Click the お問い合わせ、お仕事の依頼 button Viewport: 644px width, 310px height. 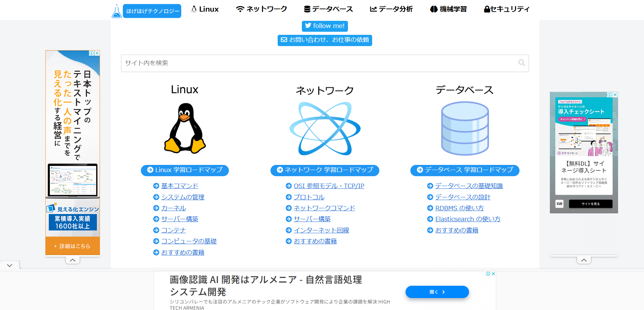325,40
